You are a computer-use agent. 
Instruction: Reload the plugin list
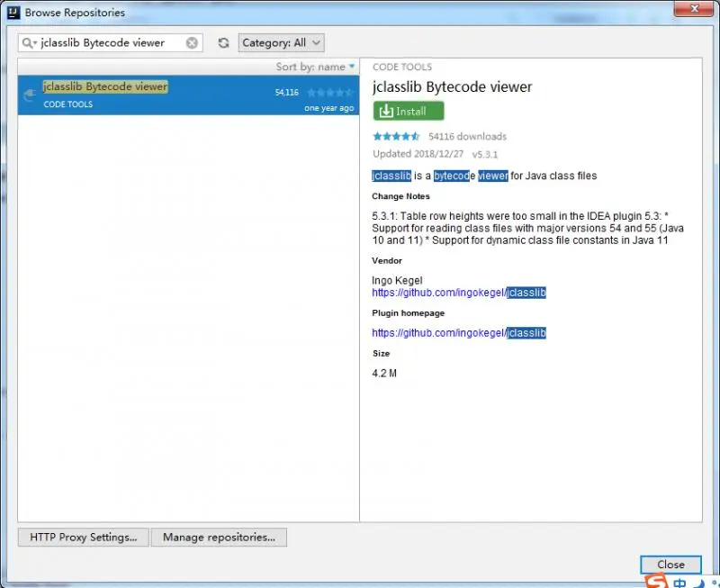pos(223,42)
